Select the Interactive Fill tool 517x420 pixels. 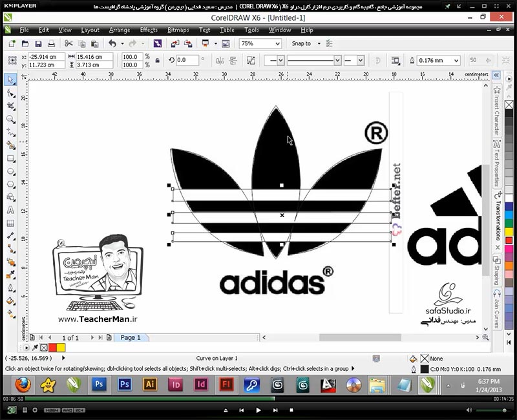point(11,314)
